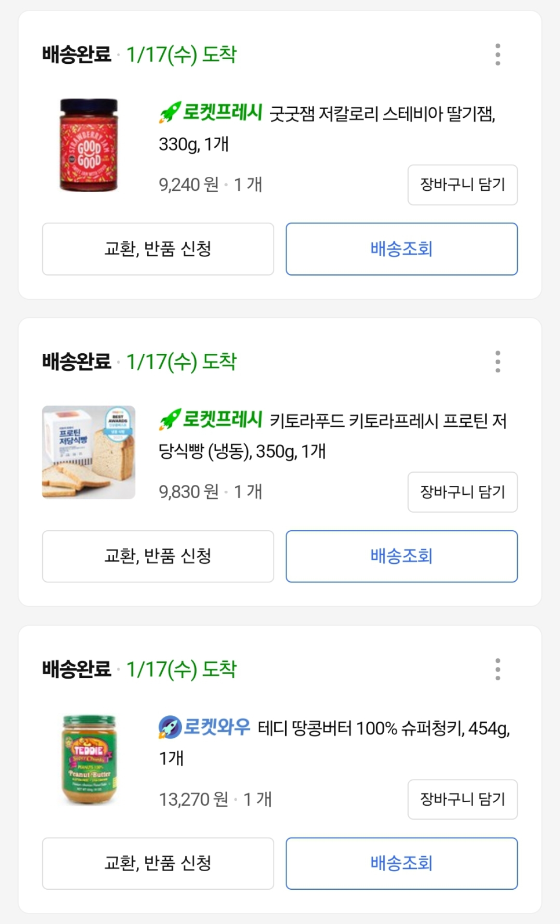The width and height of the screenshot is (560, 924).
Task: Request exchange or return for protein bread
Action: click(x=158, y=556)
